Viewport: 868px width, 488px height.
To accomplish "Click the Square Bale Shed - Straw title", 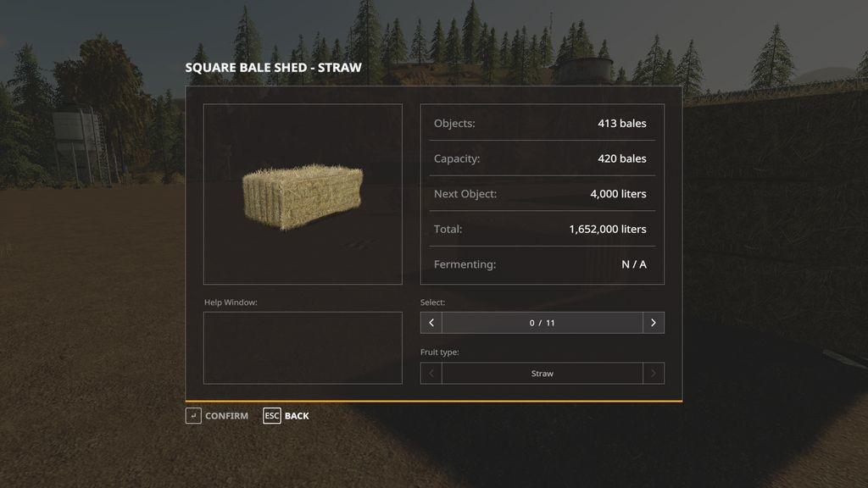I will (x=273, y=68).
